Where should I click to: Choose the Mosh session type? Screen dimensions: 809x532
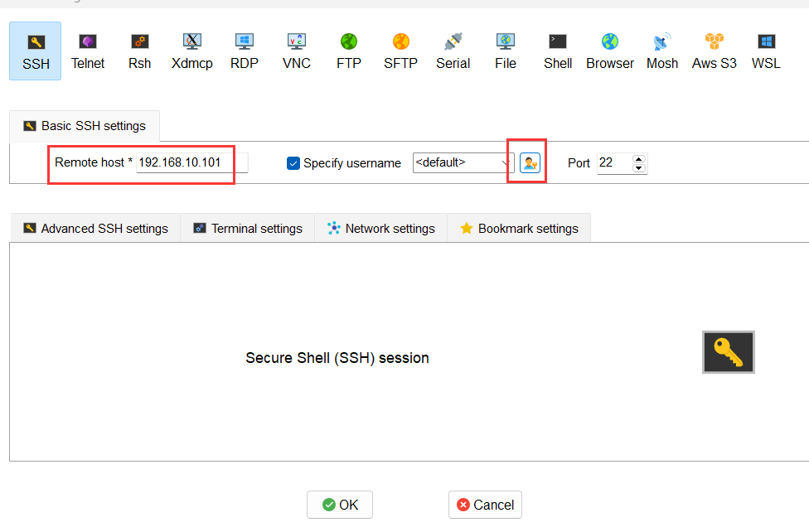pyautogui.click(x=662, y=51)
